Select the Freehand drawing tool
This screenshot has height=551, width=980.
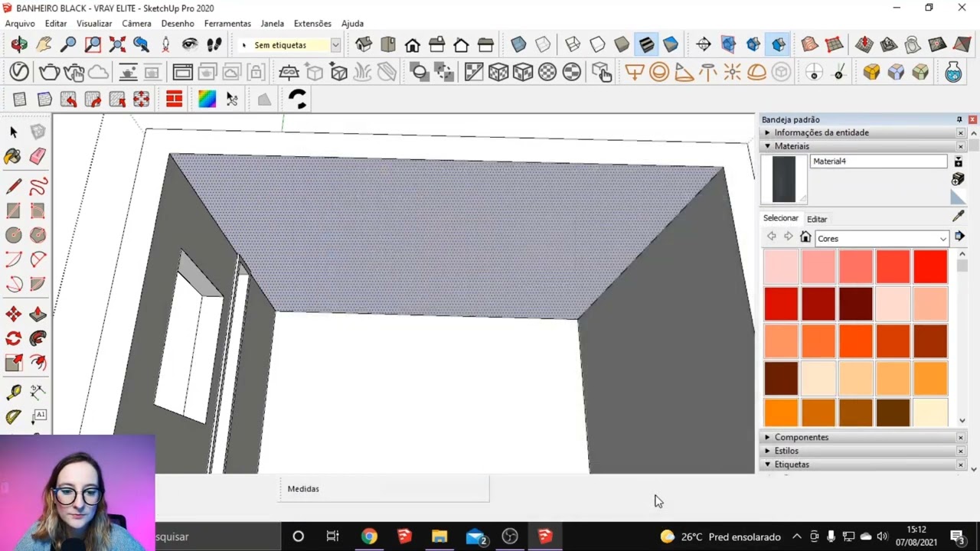(x=38, y=186)
